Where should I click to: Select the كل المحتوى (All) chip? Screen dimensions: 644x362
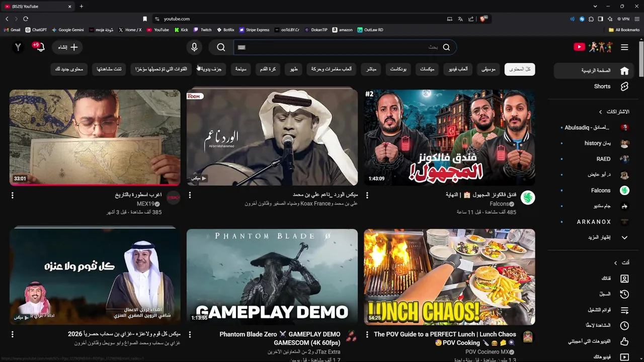520,69
